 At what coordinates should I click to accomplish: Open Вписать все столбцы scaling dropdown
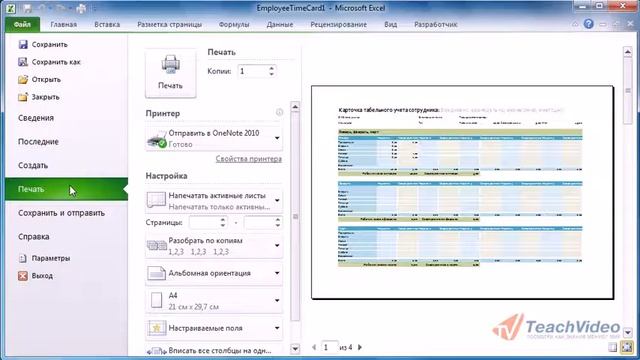coord(214,350)
